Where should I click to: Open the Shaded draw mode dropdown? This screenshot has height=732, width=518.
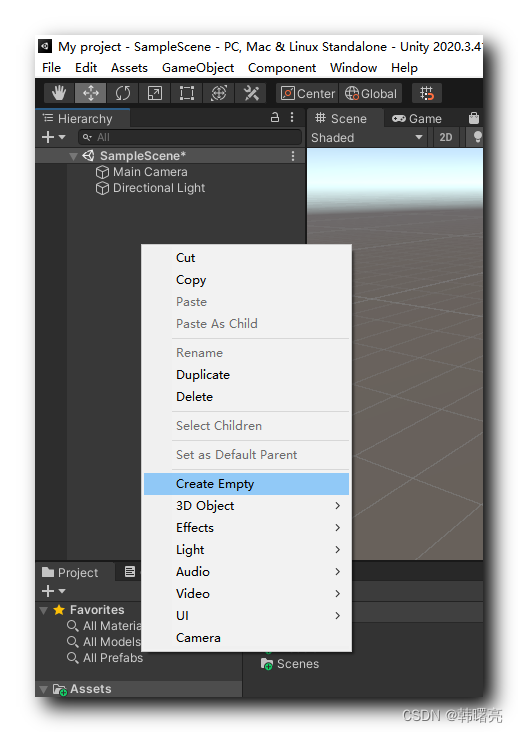(x=367, y=138)
